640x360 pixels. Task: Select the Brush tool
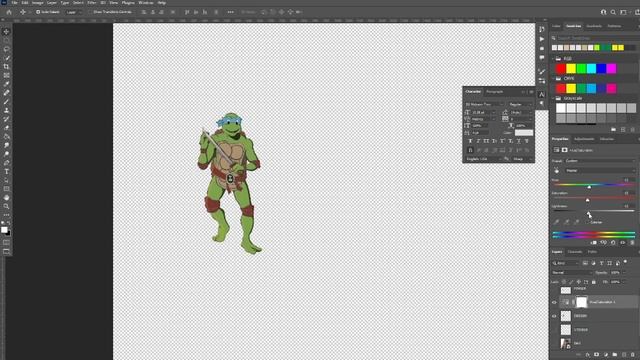click(6, 102)
